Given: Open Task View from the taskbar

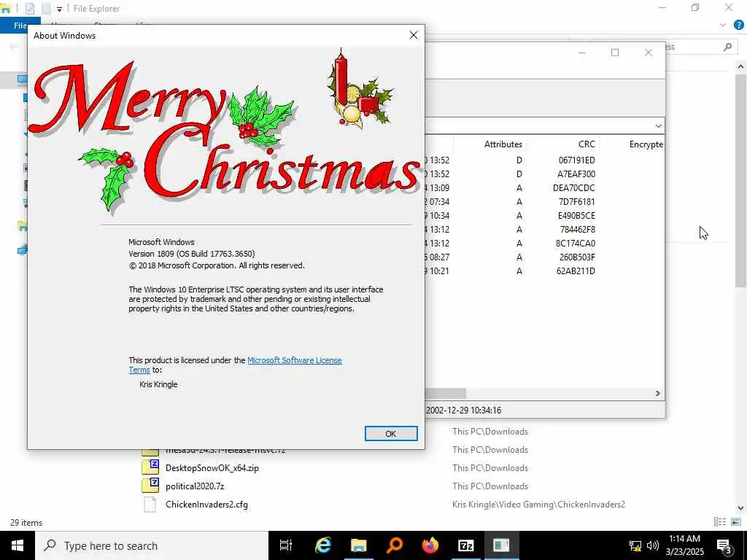Looking at the screenshot, I should 286,545.
